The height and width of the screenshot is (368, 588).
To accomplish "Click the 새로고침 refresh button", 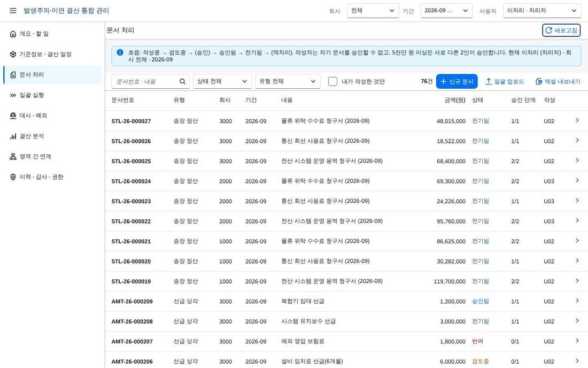I will [561, 30].
